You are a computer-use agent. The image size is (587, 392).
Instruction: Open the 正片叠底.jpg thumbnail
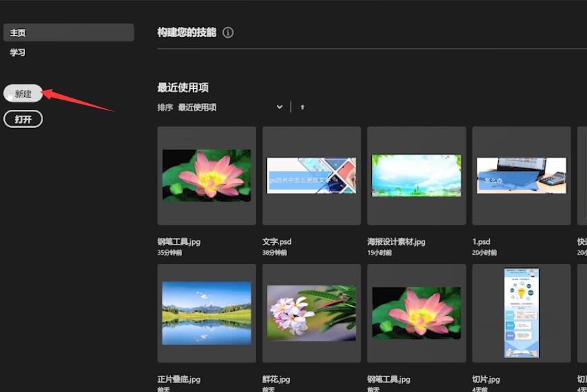coord(207,313)
